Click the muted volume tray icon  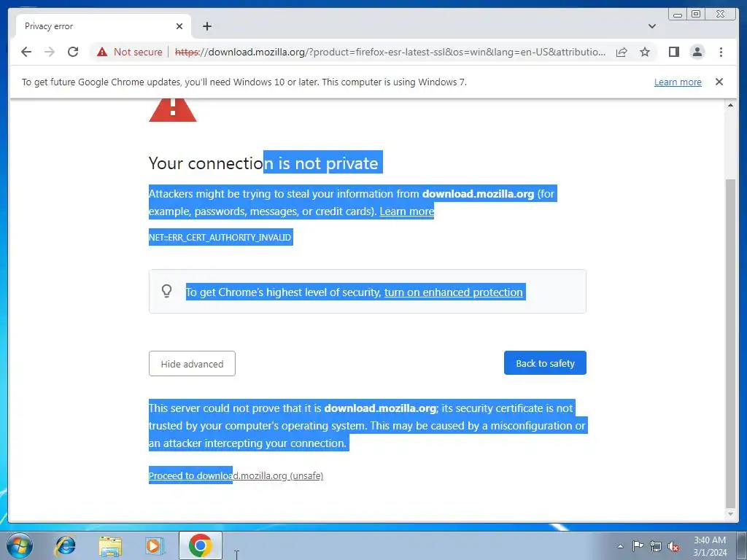[673, 546]
